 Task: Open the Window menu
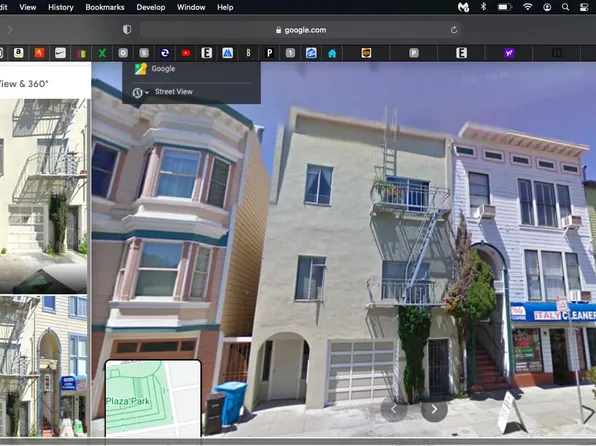(x=191, y=7)
